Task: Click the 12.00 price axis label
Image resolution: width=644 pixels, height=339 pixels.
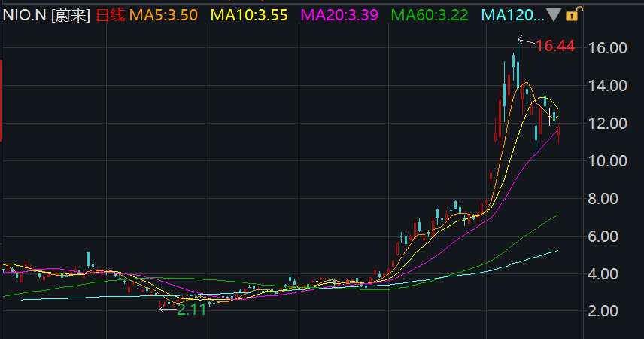Action: tap(607, 124)
